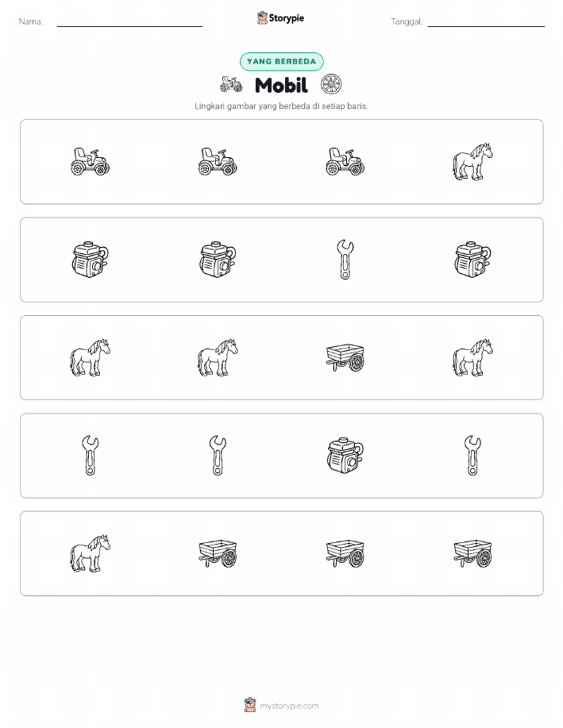Viewport: 563px width, 728px height.
Task: Click the first wrench in row four
Action: coord(90,456)
